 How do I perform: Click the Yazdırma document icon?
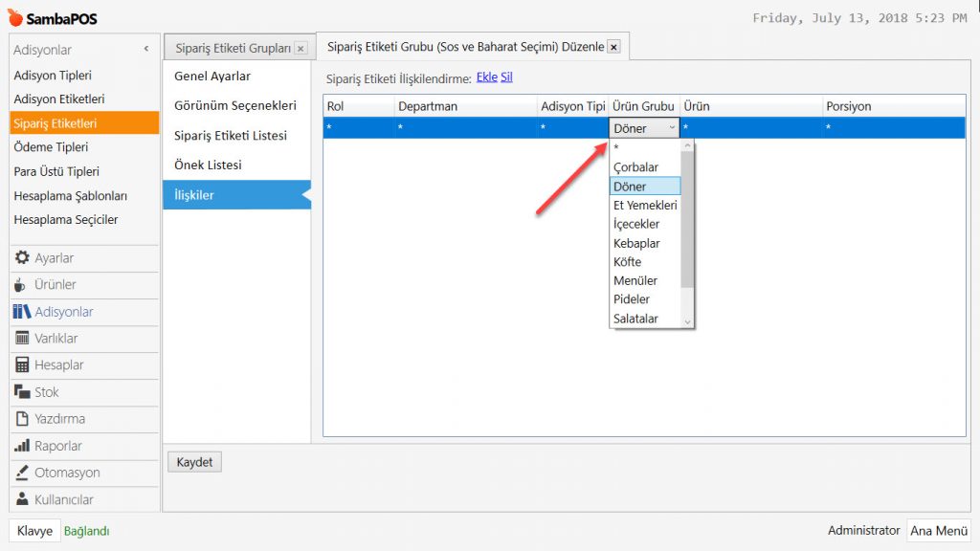tap(22, 419)
